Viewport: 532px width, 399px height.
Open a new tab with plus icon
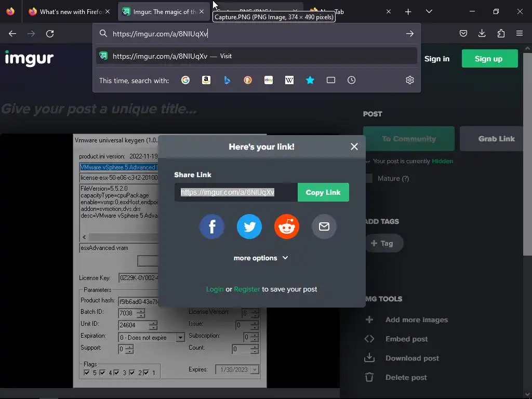coord(408,12)
